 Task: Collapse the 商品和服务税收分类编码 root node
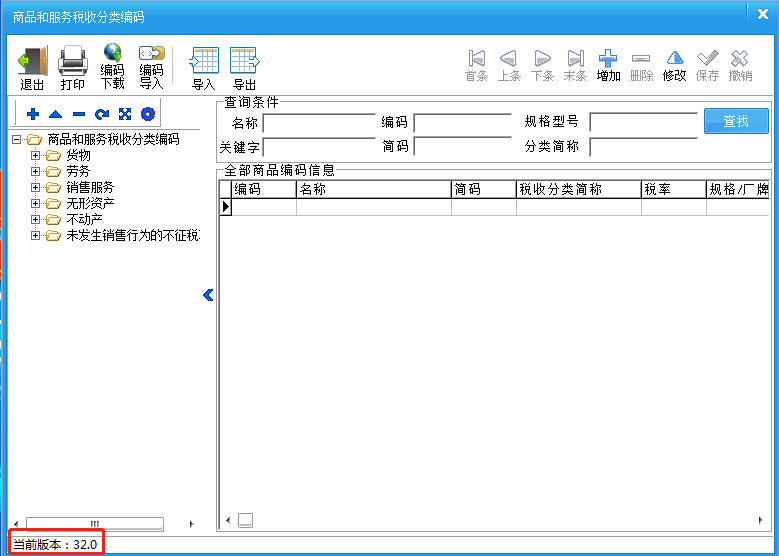16,139
